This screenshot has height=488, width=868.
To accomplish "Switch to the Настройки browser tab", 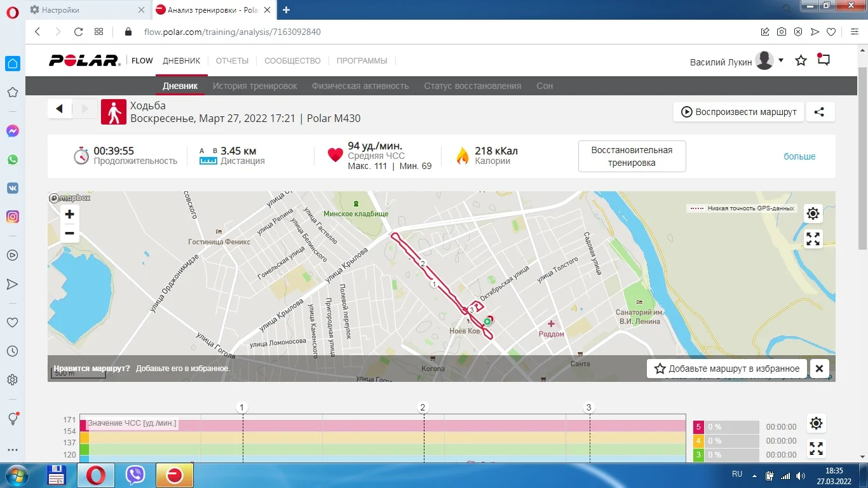I will click(87, 10).
